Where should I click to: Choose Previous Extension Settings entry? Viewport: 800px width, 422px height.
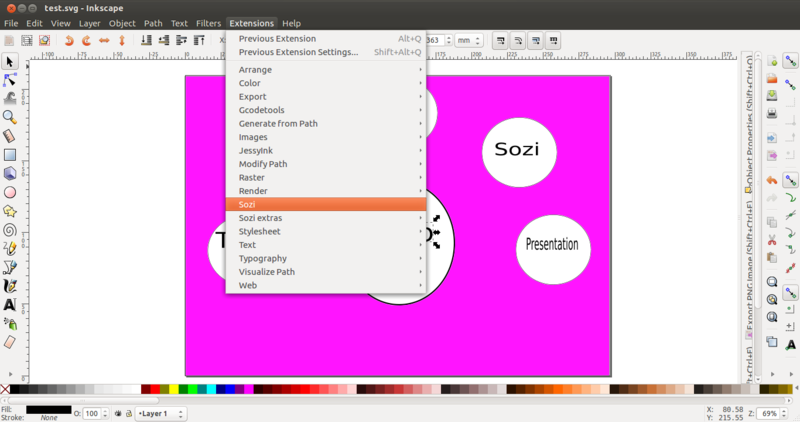pyautogui.click(x=326, y=52)
